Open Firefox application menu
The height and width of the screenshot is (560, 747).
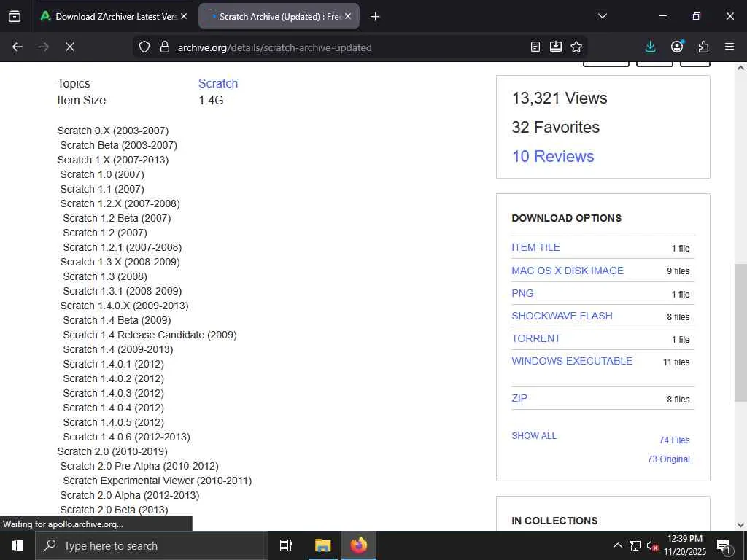[729, 47]
